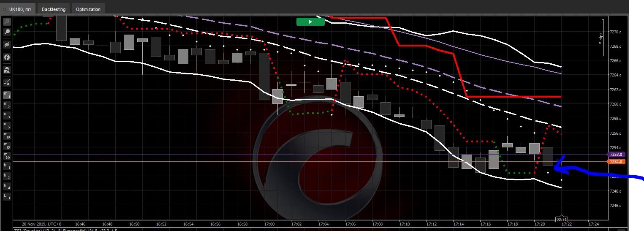Switch to the m2 timeframe
Image resolution: width=644 pixels, height=231 pixels.
7,105
